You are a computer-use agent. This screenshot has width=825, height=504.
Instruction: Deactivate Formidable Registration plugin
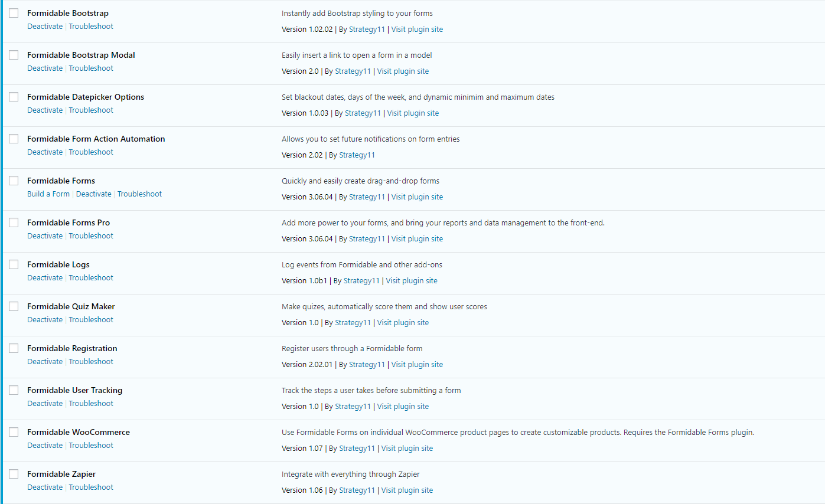click(x=45, y=362)
